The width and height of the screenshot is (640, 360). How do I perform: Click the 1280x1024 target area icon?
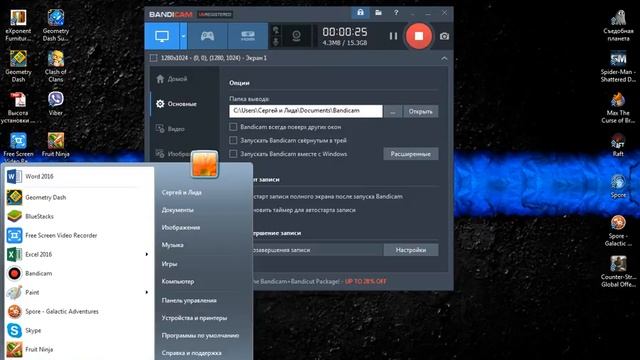coord(153,58)
